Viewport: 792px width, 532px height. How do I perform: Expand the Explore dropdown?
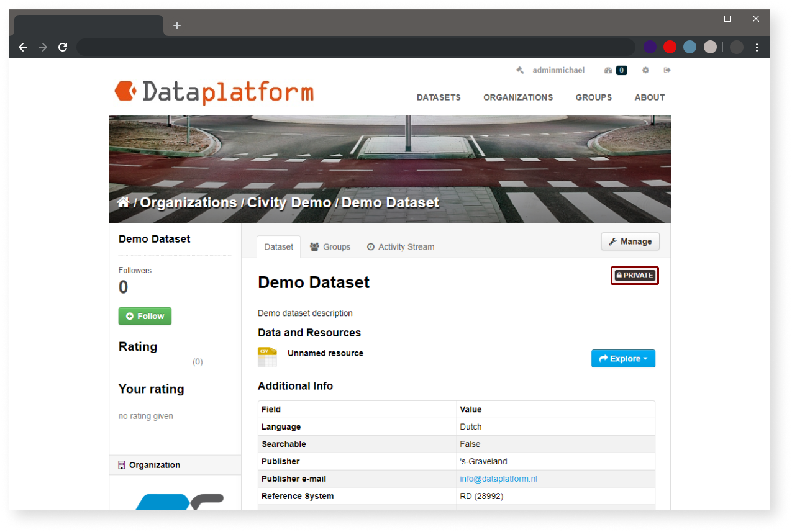pyautogui.click(x=623, y=359)
